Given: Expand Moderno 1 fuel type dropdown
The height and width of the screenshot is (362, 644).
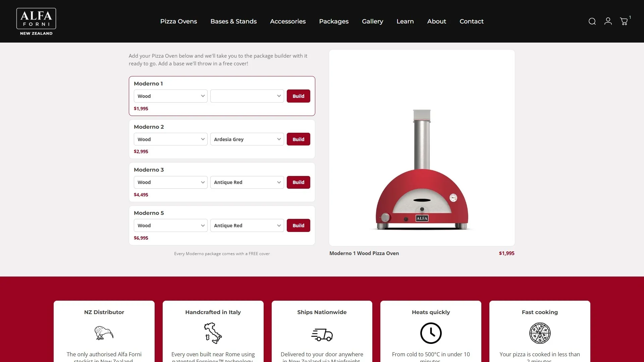Looking at the screenshot, I should coord(171,96).
